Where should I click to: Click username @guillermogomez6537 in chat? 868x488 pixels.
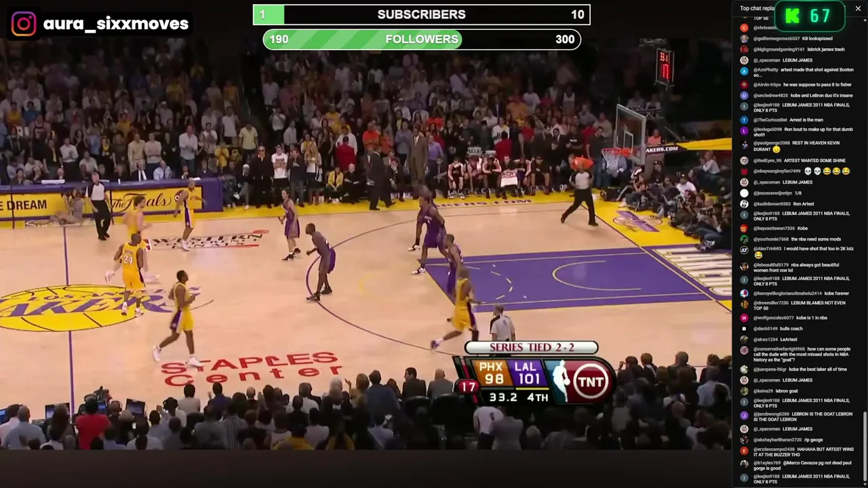776,39
